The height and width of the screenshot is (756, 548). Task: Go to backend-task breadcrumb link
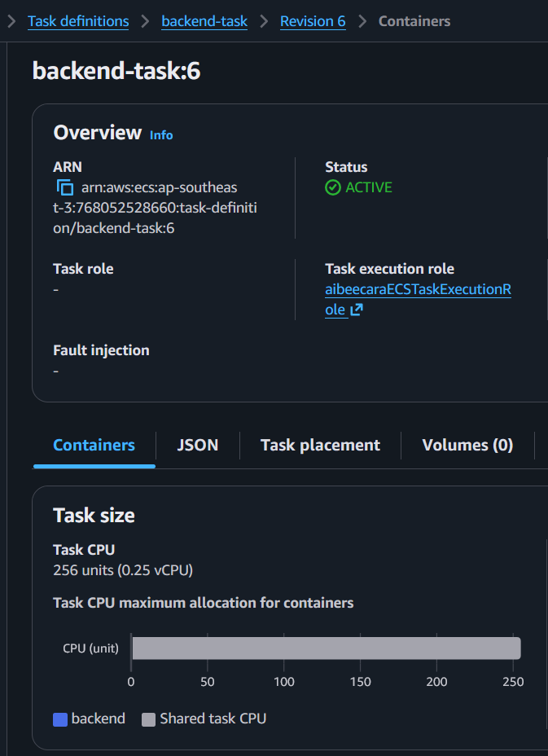click(204, 21)
